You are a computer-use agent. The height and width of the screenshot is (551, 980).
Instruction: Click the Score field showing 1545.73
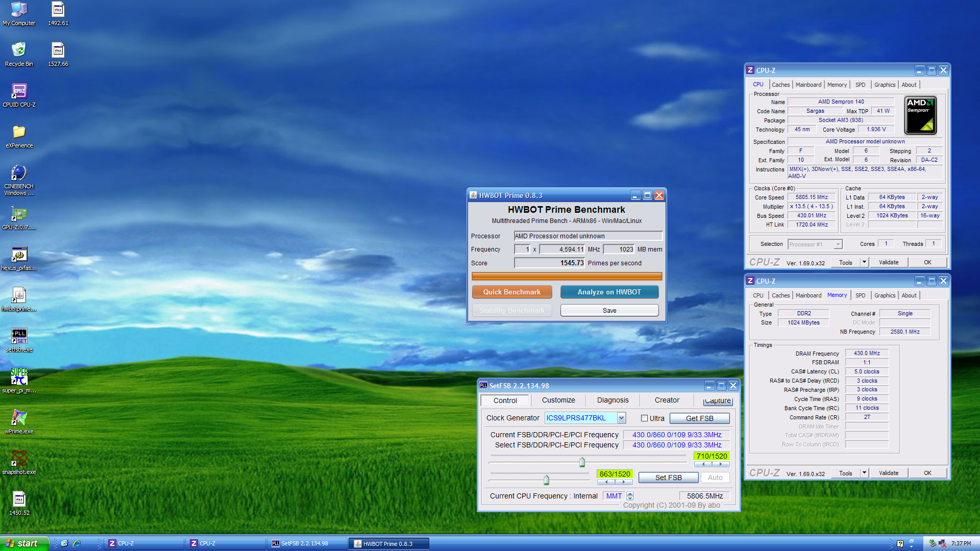549,263
